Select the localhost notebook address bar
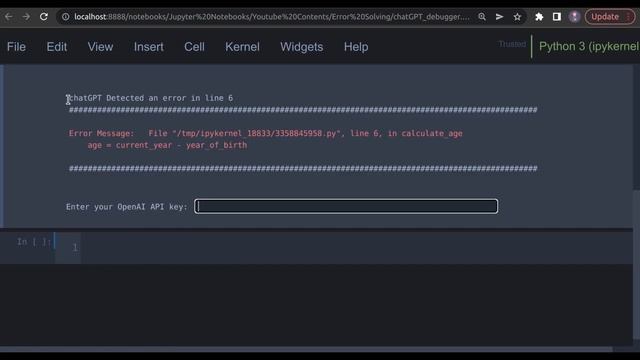Viewport: 640px width, 360px height. point(271,17)
